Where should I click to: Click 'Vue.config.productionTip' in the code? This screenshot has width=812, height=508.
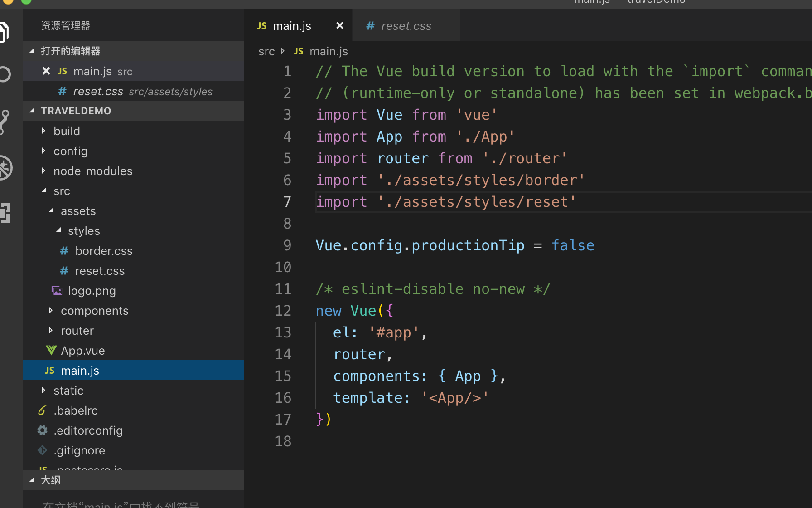click(x=420, y=245)
